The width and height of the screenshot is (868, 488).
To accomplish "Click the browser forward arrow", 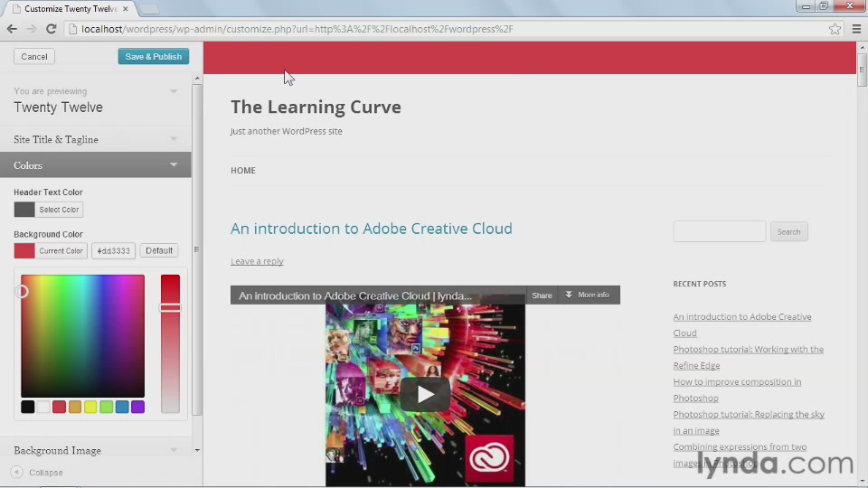I will (x=31, y=29).
